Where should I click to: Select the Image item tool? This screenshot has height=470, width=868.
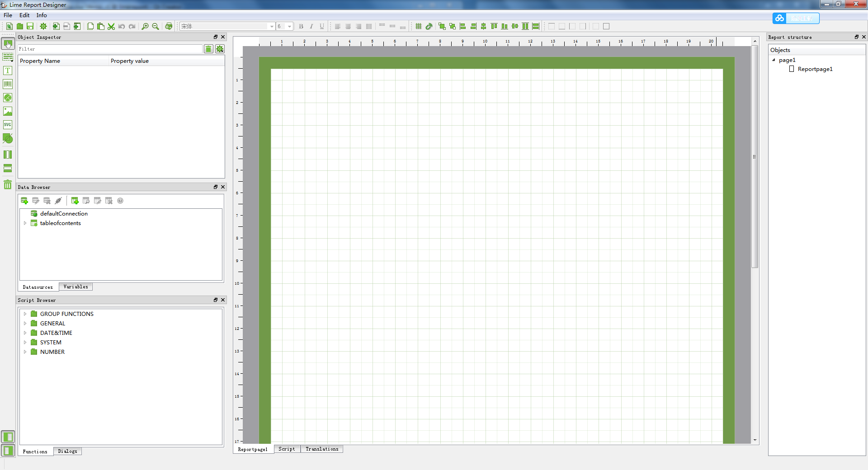pyautogui.click(x=8, y=111)
